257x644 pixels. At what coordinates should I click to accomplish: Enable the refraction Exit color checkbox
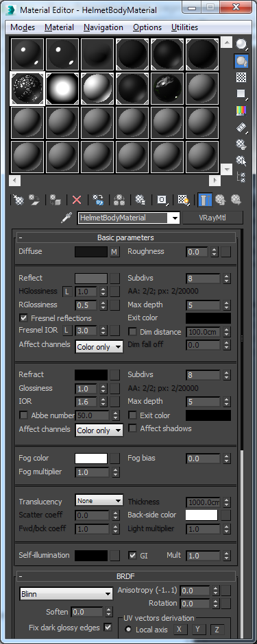pyautogui.click(x=132, y=415)
